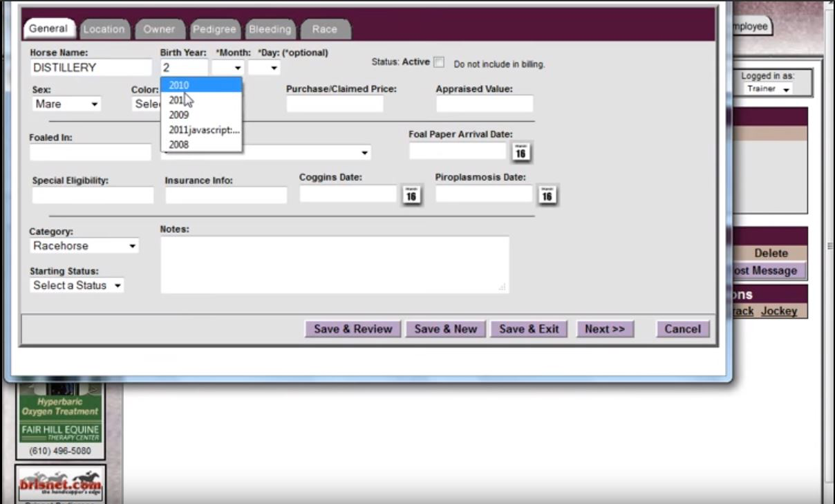Focus the Purchase/Claimed Price field

click(x=335, y=104)
